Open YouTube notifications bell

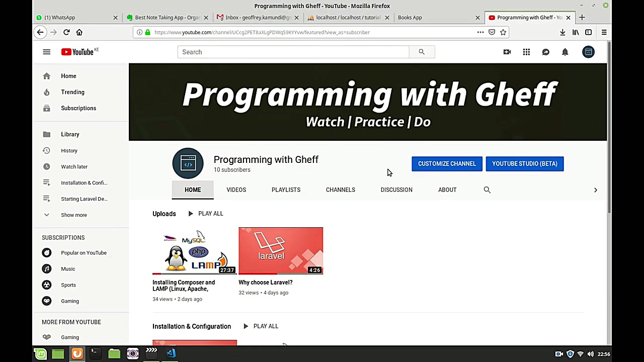pos(565,52)
